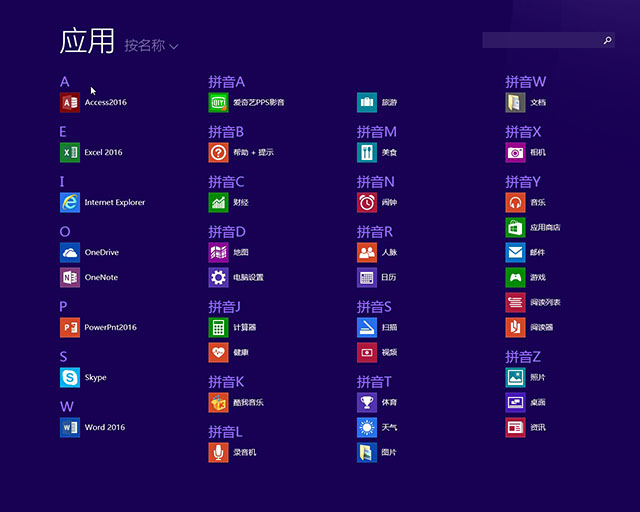Screen dimensions: 640x512
Task: Open 计算器 calculator app
Action: tap(218, 327)
